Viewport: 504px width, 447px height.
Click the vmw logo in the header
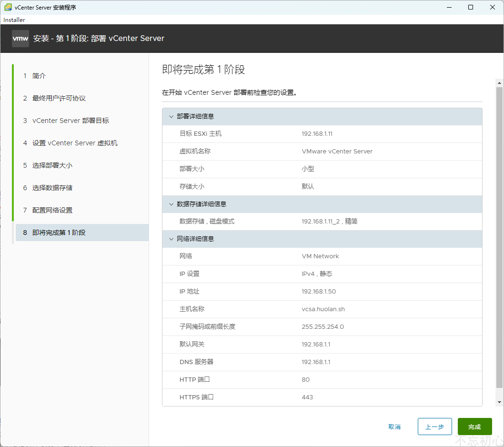pyautogui.click(x=20, y=39)
